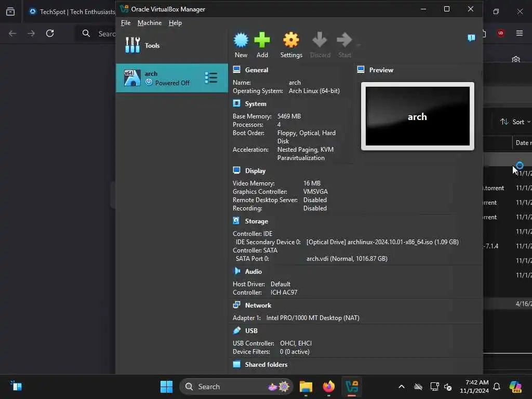The height and width of the screenshot is (399, 532).
Task: Select the arch virtual machine entry
Action: point(171,78)
